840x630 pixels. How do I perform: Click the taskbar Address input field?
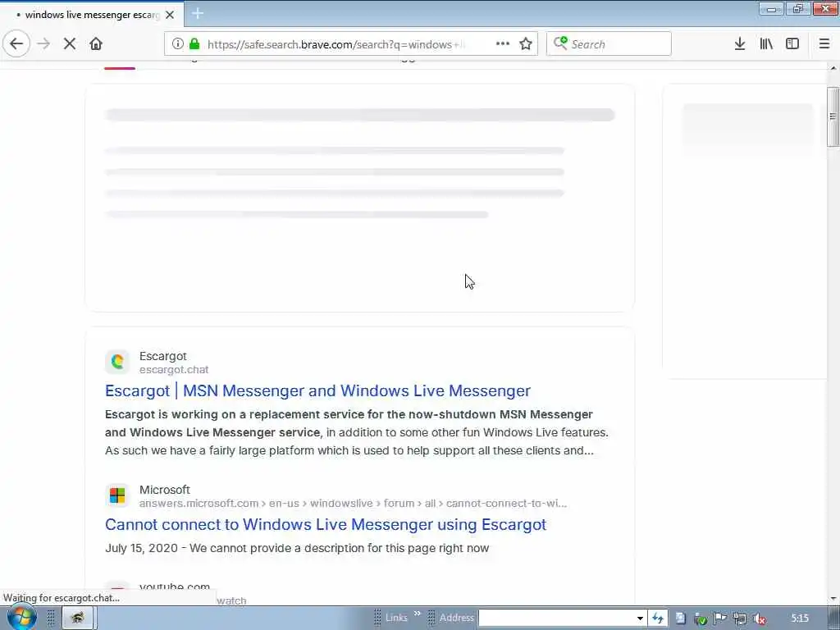click(x=557, y=619)
